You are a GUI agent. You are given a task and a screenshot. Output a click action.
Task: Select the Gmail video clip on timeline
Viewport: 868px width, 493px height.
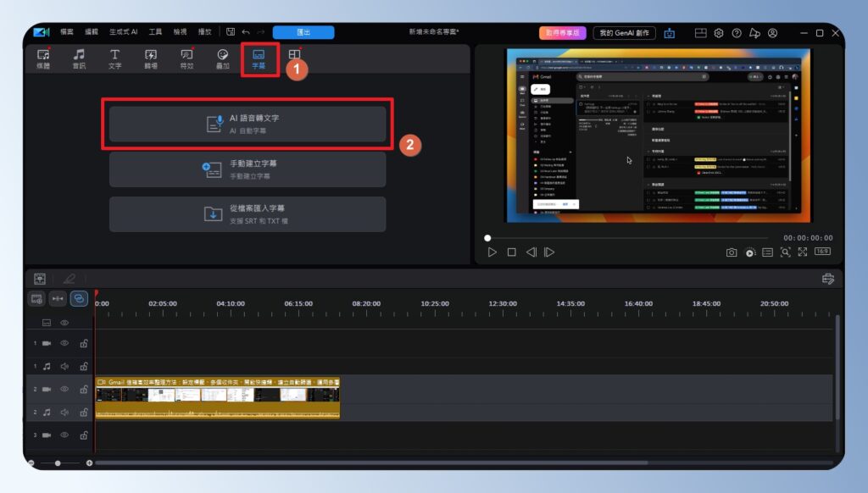217,395
